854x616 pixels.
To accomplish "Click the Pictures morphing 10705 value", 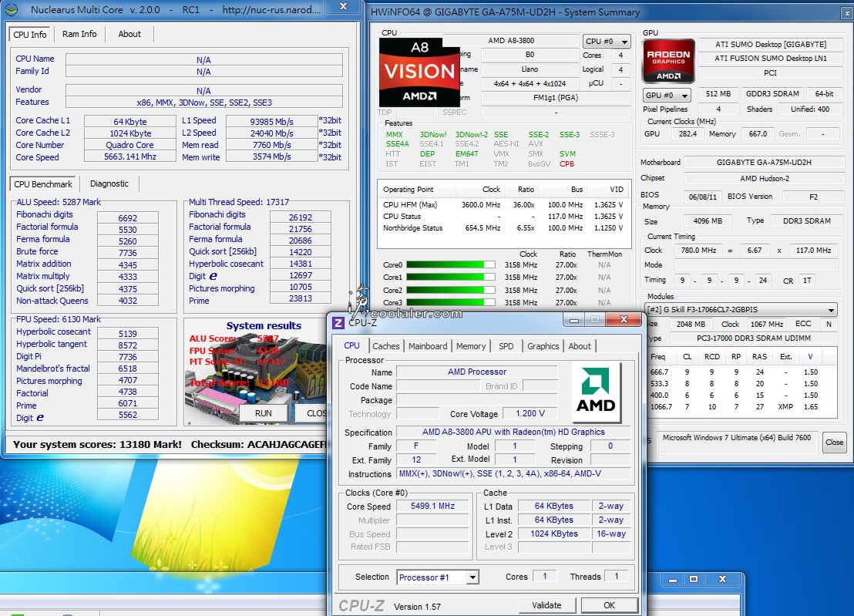I will pyautogui.click(x=300, y=287).
